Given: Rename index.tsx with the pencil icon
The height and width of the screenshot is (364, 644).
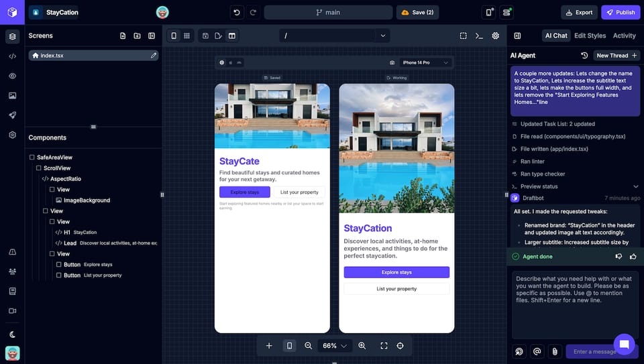Looking at the screenshot, I should [153, 56].
